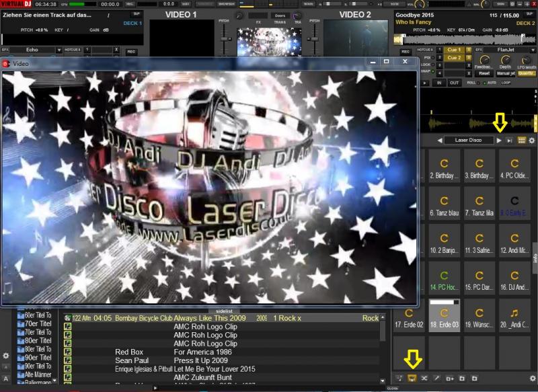Delete Cue 2 with its X icon
This screenshot has height=392, width=538.
(469, 58)
